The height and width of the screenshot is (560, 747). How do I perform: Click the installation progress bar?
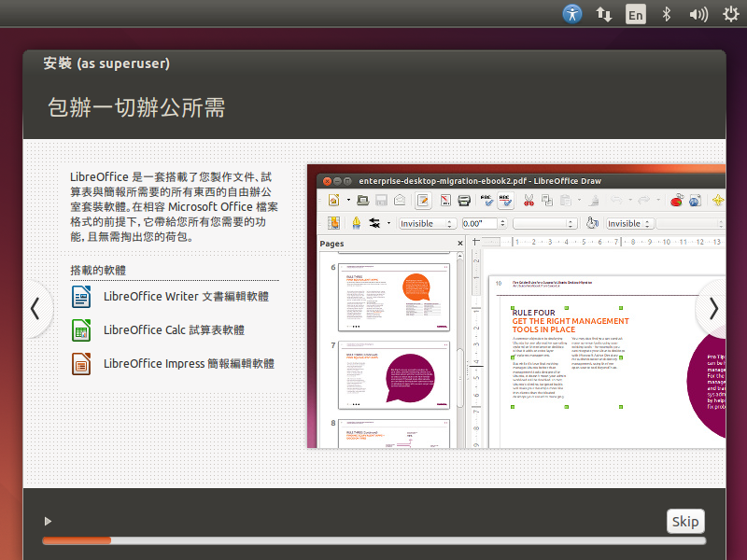tap(373, 540)
